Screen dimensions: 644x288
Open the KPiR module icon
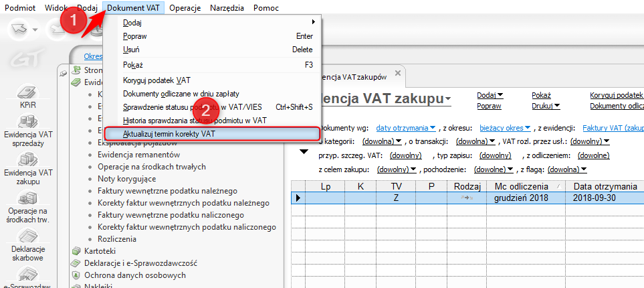28,92
